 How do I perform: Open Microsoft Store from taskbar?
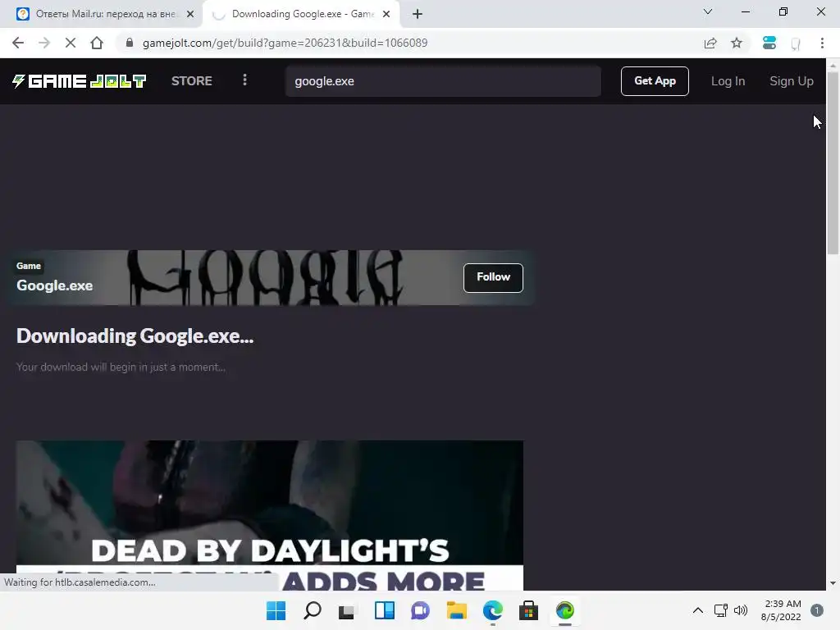point(529,610)
